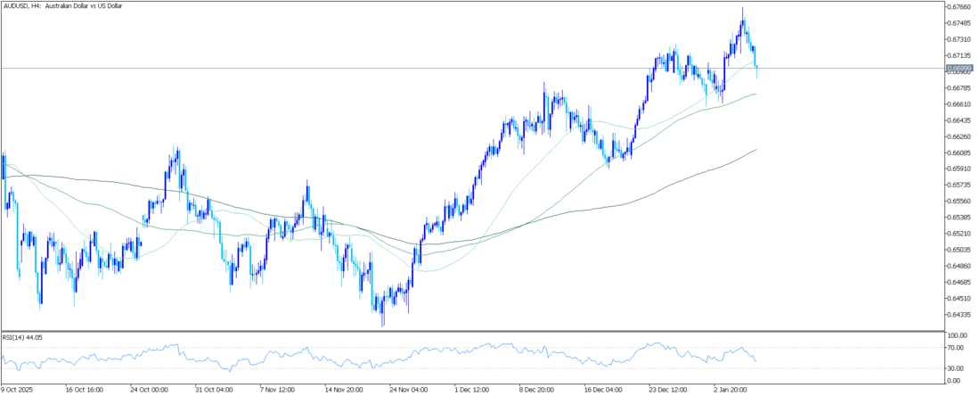Click the RSI 70.00 level label
980x396 pixels.
(x=956, y=346)
